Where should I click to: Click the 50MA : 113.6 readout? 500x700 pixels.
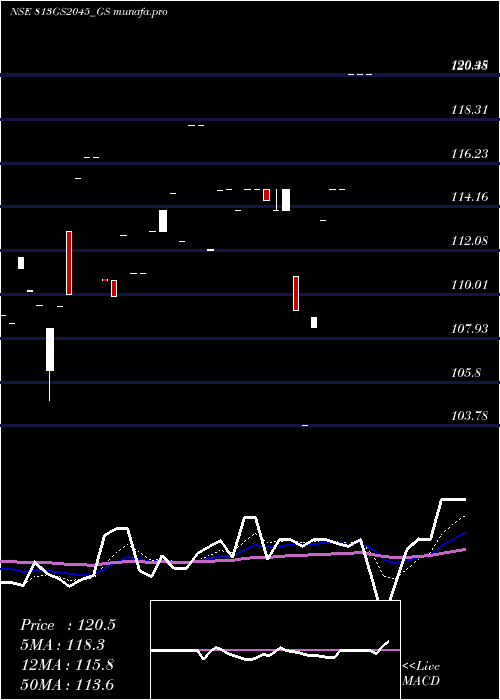[67, 685]
